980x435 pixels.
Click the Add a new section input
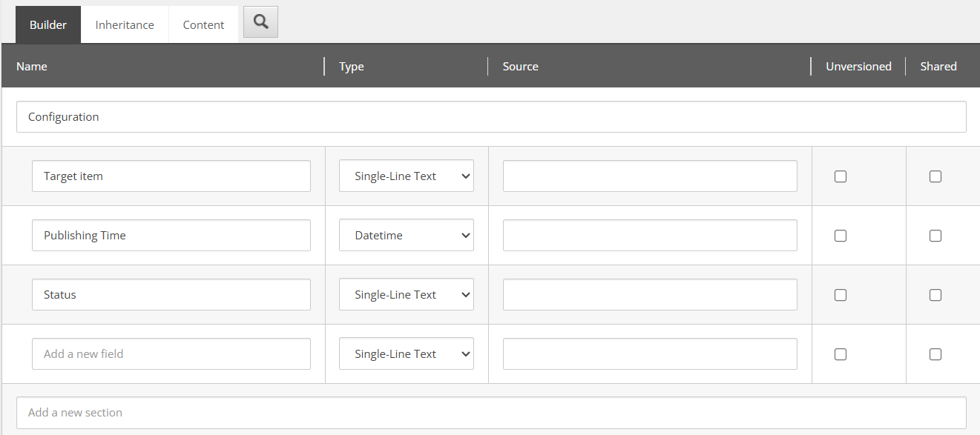tap(491, 413)
